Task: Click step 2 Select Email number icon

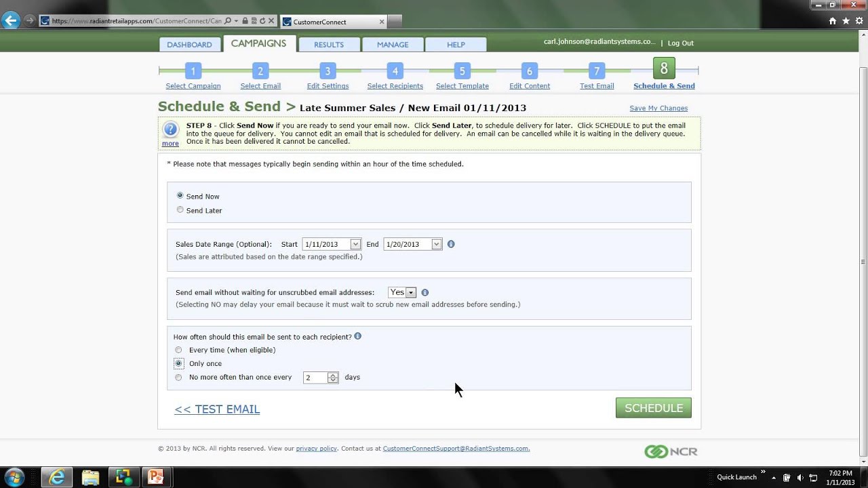Action: (260, 71)
